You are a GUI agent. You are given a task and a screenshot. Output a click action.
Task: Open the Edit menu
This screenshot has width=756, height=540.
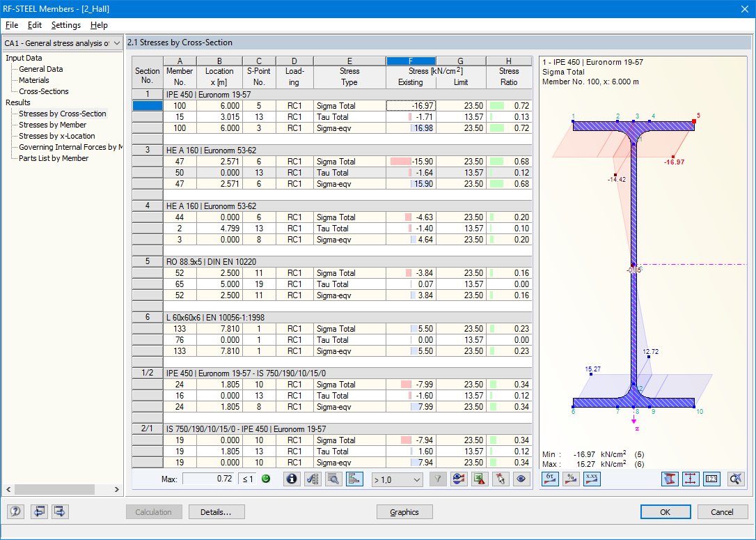pos(34,25)
